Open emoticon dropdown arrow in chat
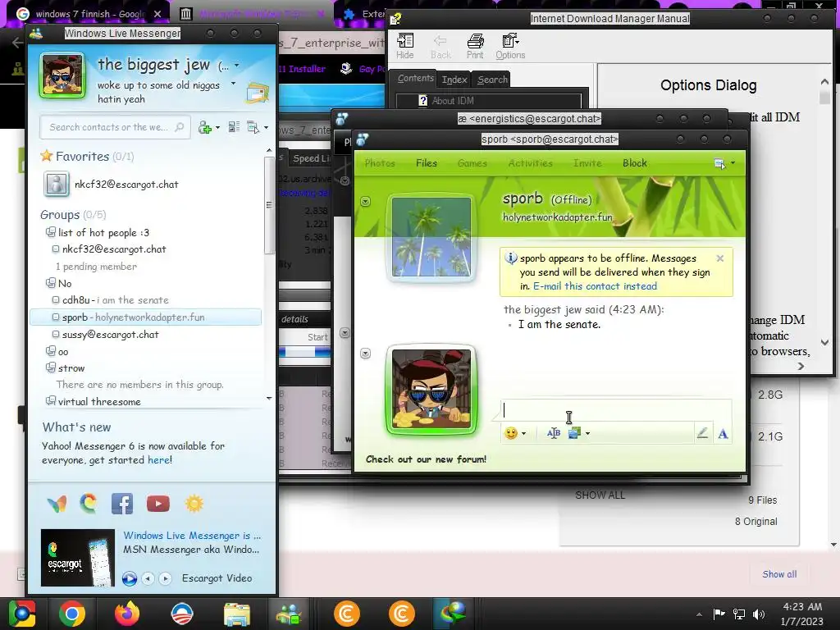The width and height of the screenshot is (840, 630). (523, 433)
